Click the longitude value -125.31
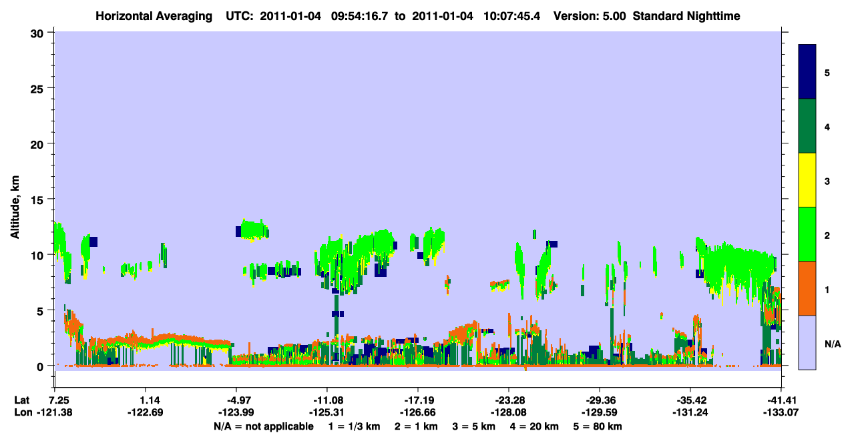The height and width of the screenshot is (445, 868). click(327, 412)
